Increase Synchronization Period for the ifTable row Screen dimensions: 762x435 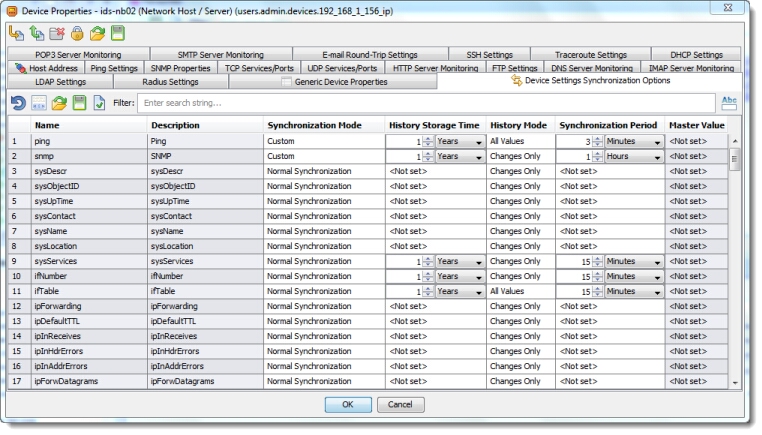pos(596,288)
